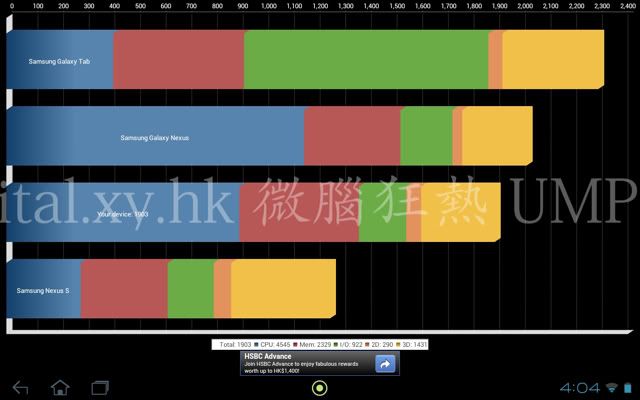Viewport: 640px width, 400px height.
Task: Tap the Your device: 1903 bar label
Action: pos(122,214)
